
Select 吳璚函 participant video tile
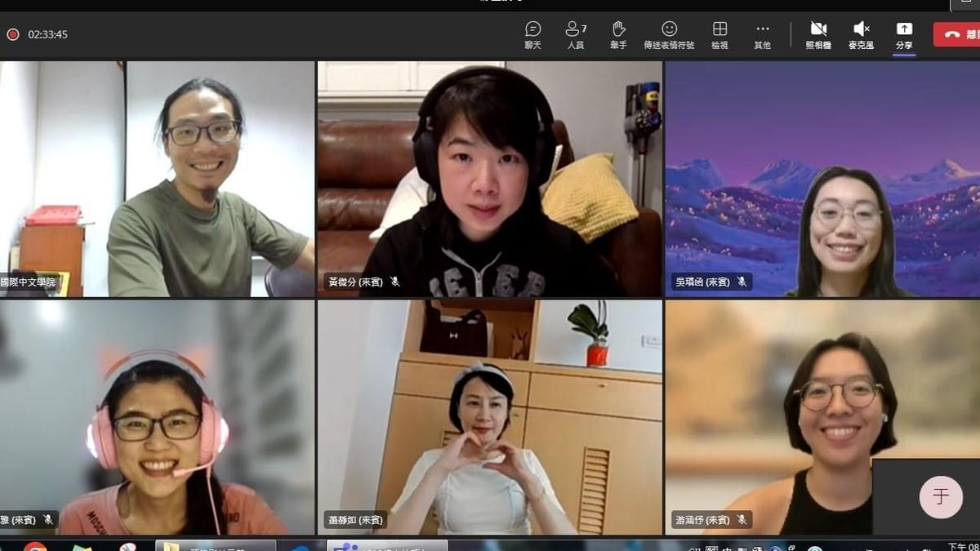coord(822,179)
